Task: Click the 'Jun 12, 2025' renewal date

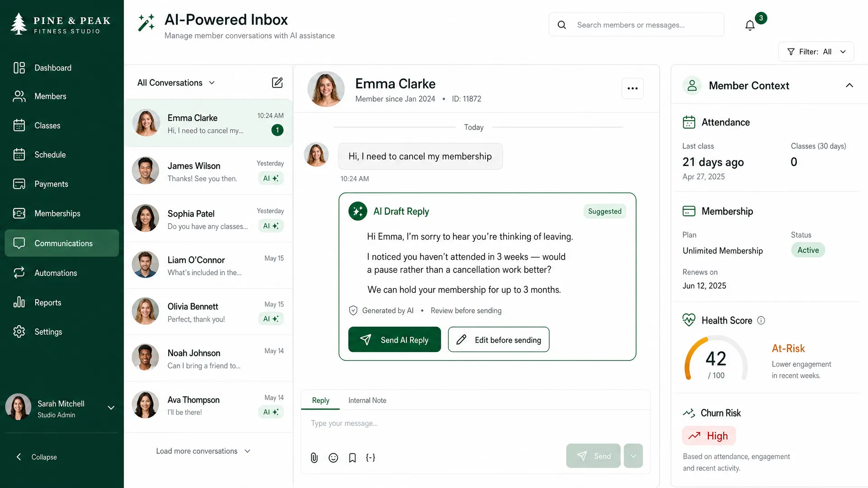Action: tap(704, 286)
